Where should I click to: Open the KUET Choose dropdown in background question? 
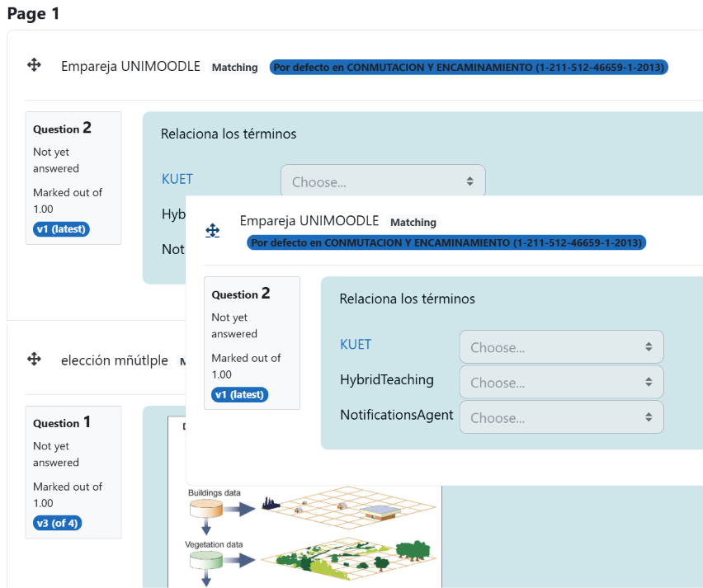tap(383, 181)
